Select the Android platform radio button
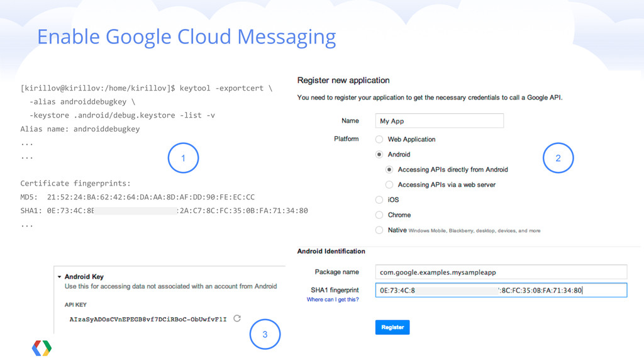The height and width of the screenshot is (363, 644). pos(379,154)
